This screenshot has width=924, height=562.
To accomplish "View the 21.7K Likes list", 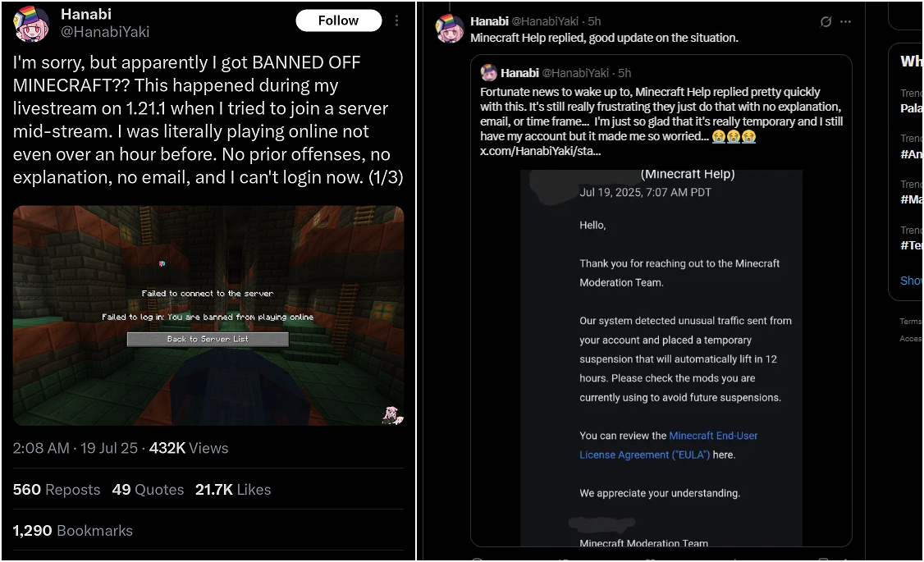I will click(233, 490).
